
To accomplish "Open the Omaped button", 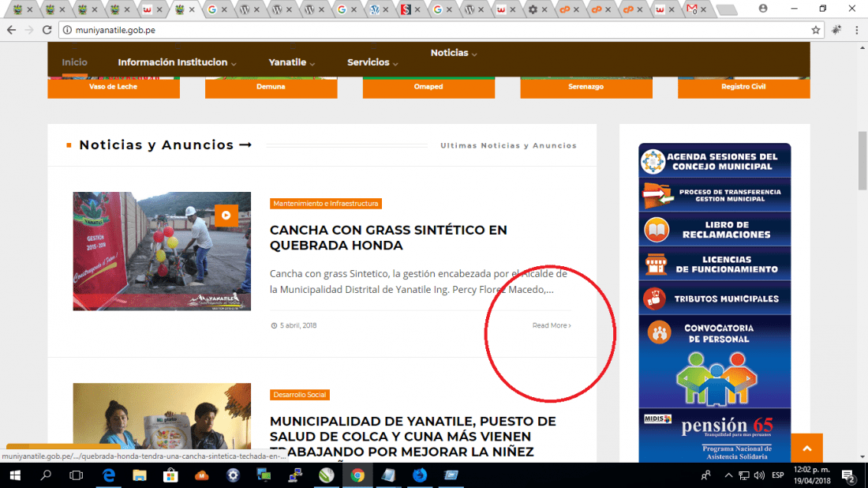I will 428,87.
